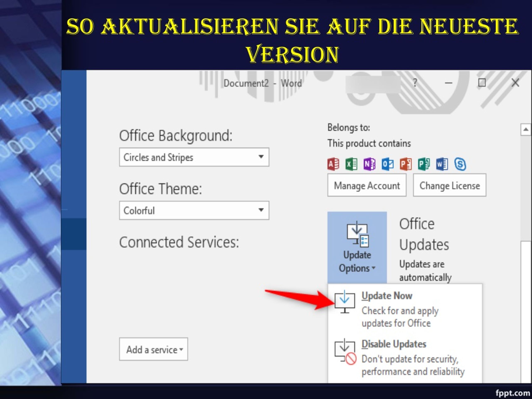Click the 'Document2 - Word' title

(263, 84)
